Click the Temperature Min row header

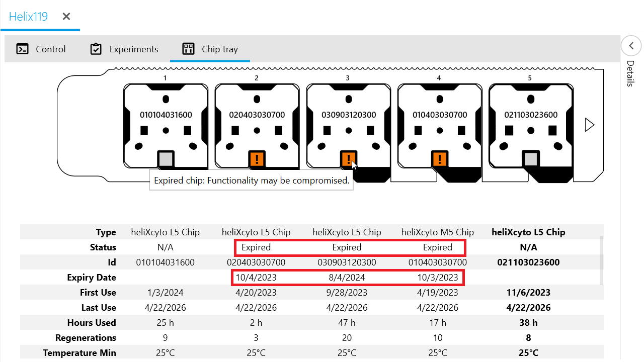79,353
